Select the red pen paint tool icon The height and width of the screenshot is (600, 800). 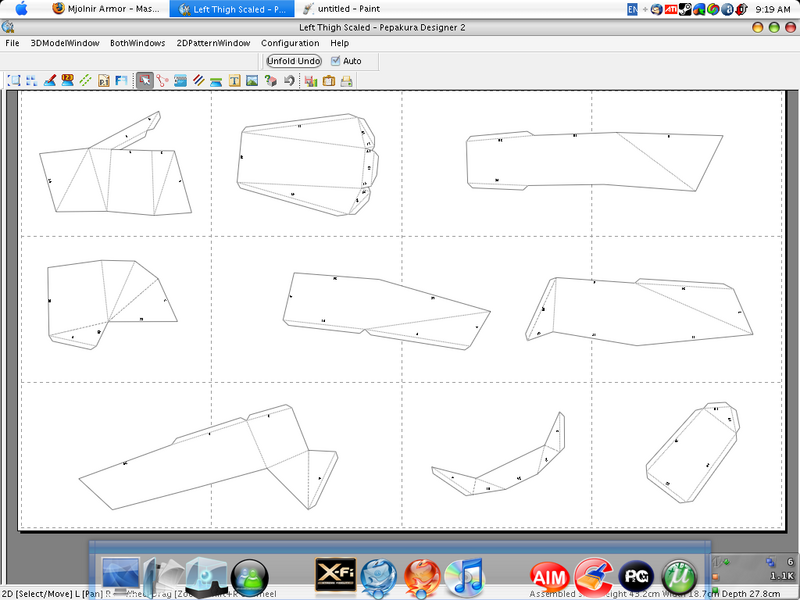point(49,80)
